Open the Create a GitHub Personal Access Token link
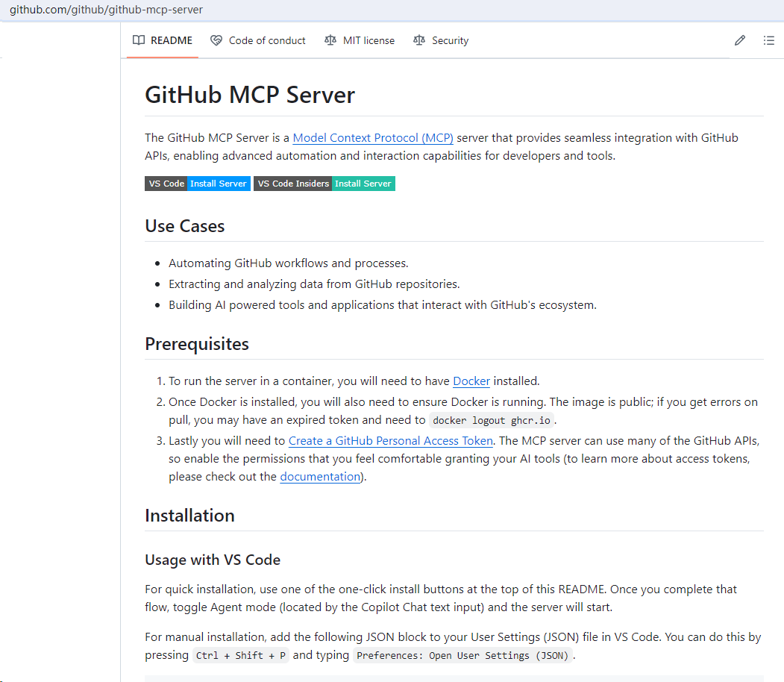 coord(390,440)
